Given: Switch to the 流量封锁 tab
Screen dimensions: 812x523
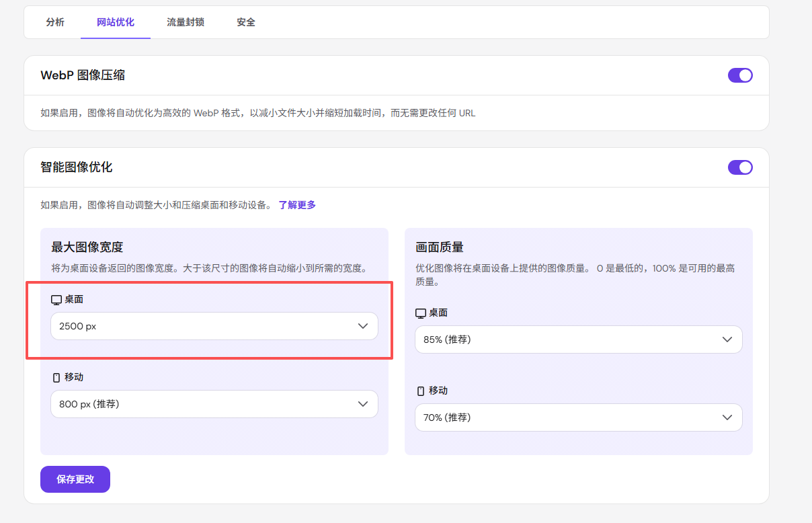Looking at the screenshot, I should pyautogui.click(x=186, y=22).
